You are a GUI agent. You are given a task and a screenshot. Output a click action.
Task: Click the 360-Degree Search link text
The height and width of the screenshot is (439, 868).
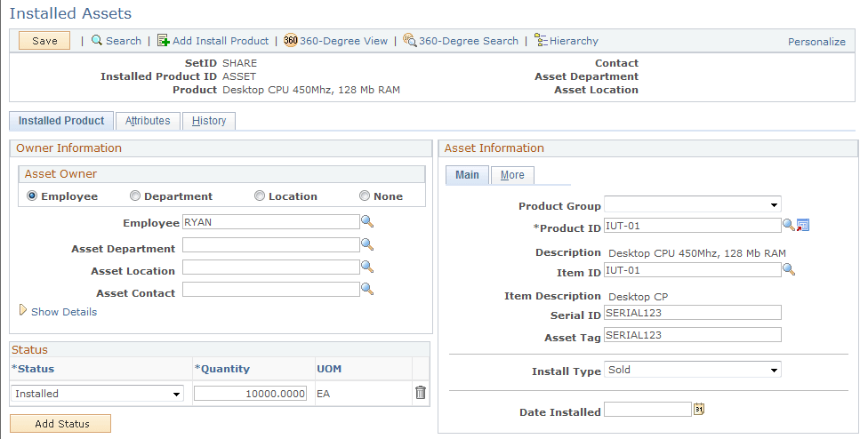469,41
